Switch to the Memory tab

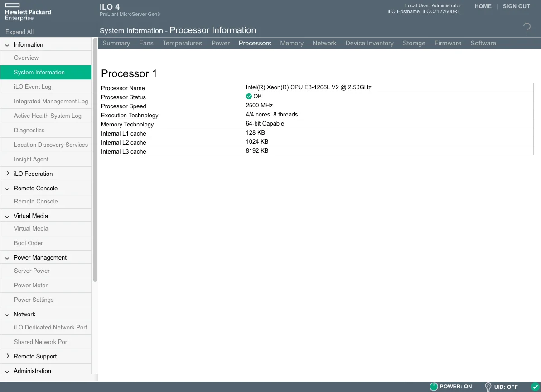coord(292,43)
